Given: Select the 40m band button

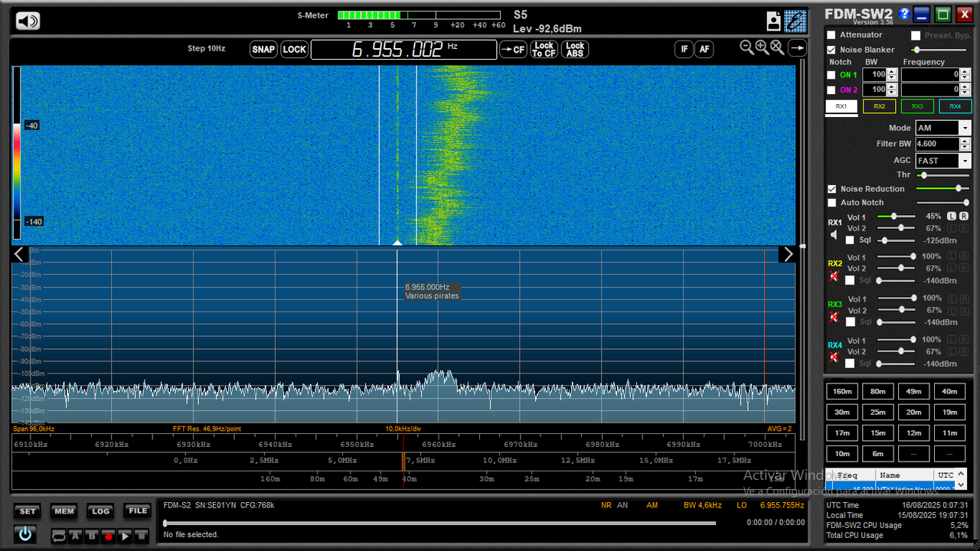Looking at the screenshot, I should click(949, 392).
